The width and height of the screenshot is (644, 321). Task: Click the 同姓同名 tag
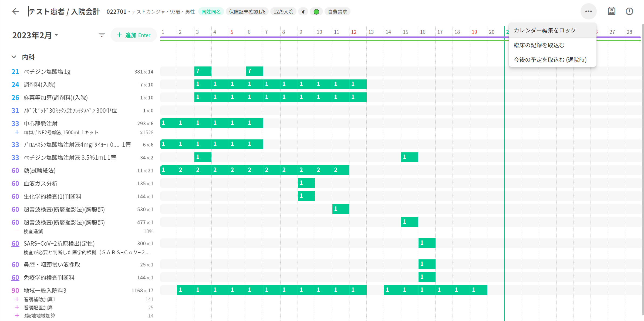(x=211, y=12)
